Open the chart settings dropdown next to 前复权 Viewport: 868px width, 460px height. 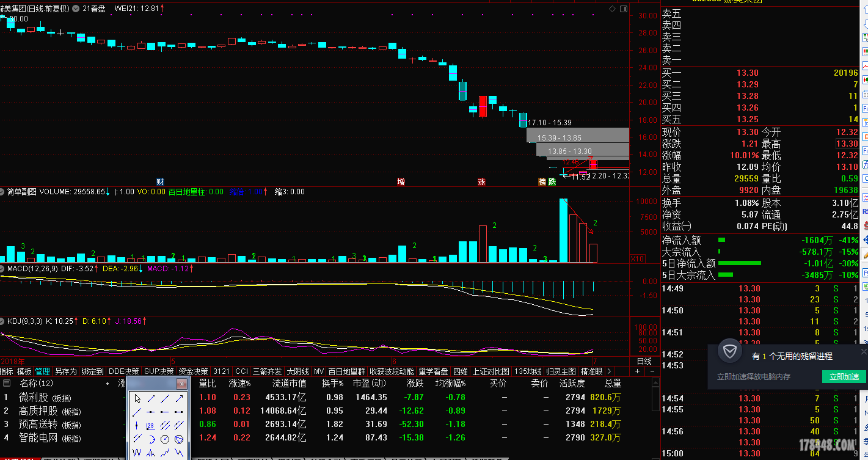click(x=75, y=9)
